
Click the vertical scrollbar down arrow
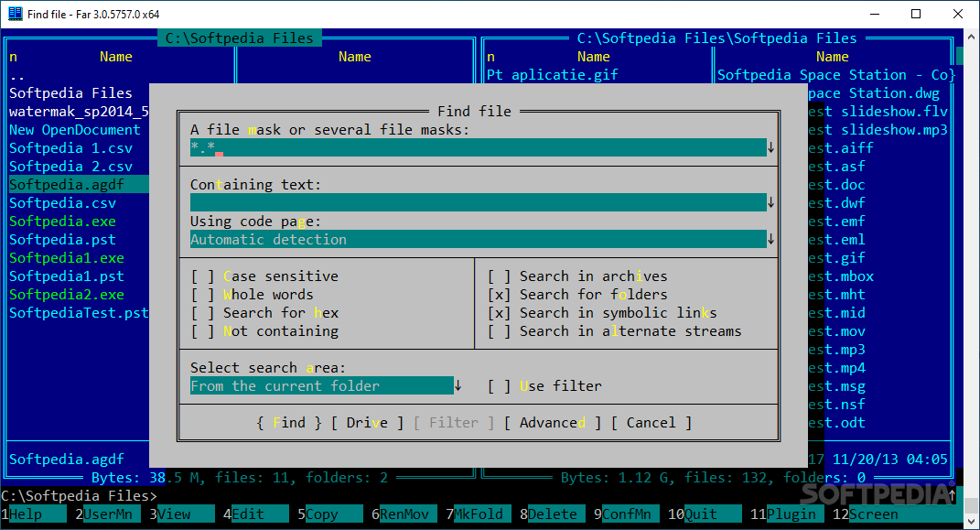tap(971, 521)
